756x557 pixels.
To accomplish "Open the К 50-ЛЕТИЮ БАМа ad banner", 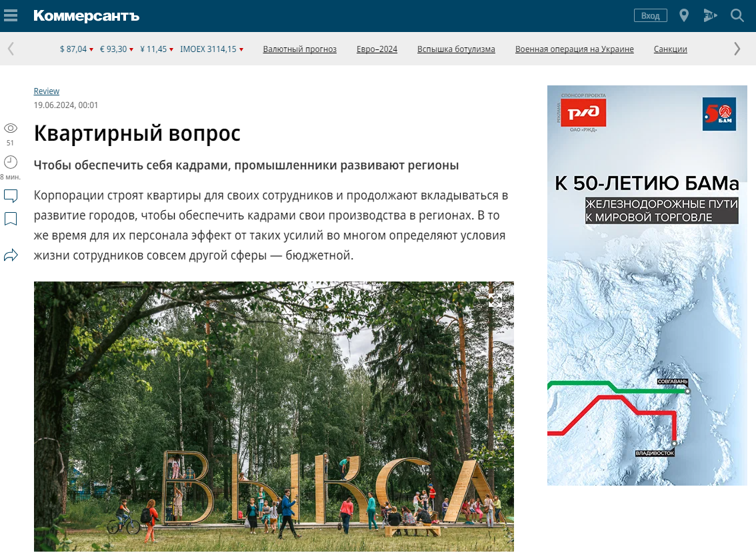I will (647, 286).
